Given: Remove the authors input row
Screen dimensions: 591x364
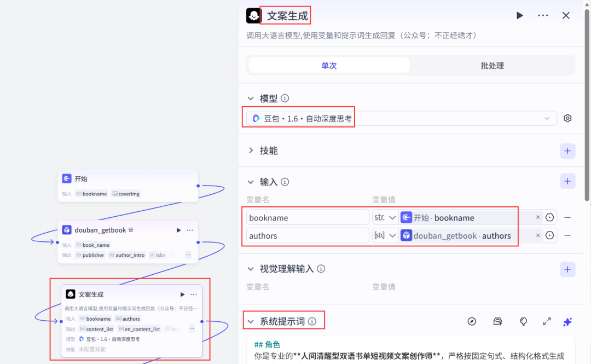Looking at the screenshot, I should point(567,235).
